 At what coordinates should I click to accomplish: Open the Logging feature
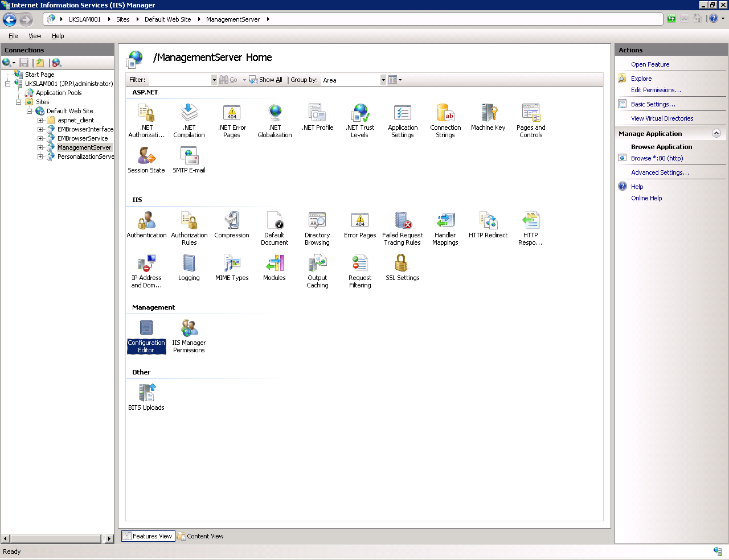(x=189, y=267)
